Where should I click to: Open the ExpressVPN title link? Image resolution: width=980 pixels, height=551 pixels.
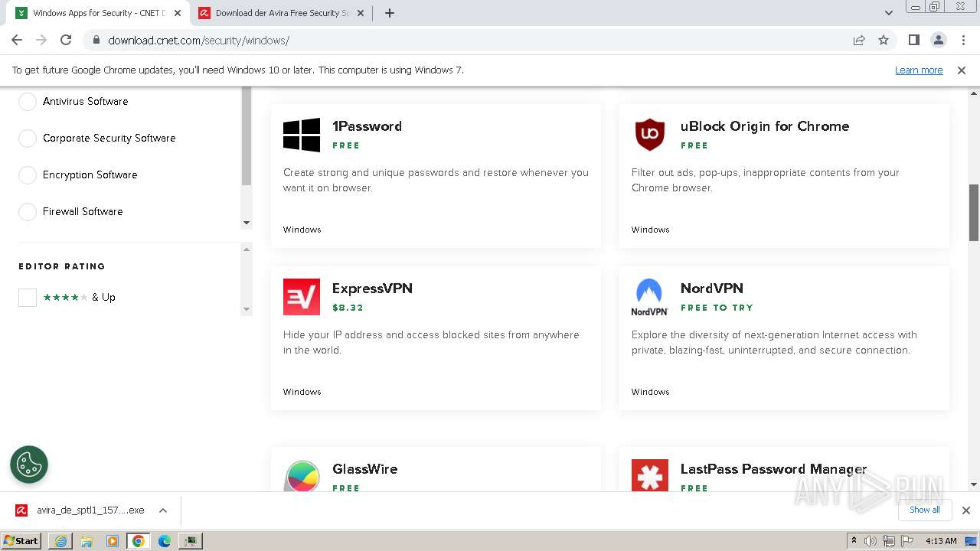pos(372,289)
